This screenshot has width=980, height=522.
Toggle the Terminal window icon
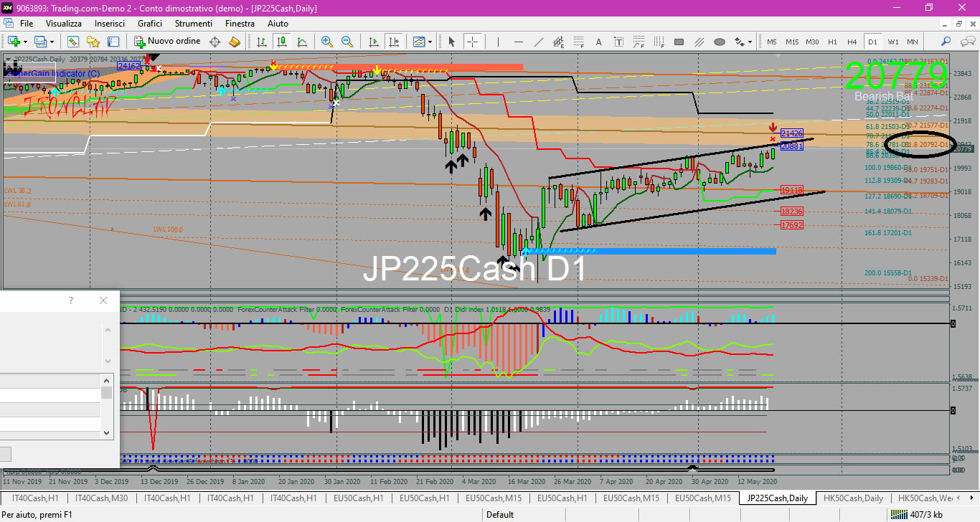coord(113,42)
